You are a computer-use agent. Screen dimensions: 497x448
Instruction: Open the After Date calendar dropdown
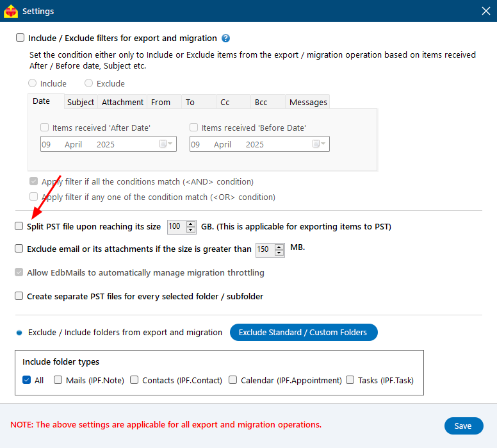tap(166, 144)
